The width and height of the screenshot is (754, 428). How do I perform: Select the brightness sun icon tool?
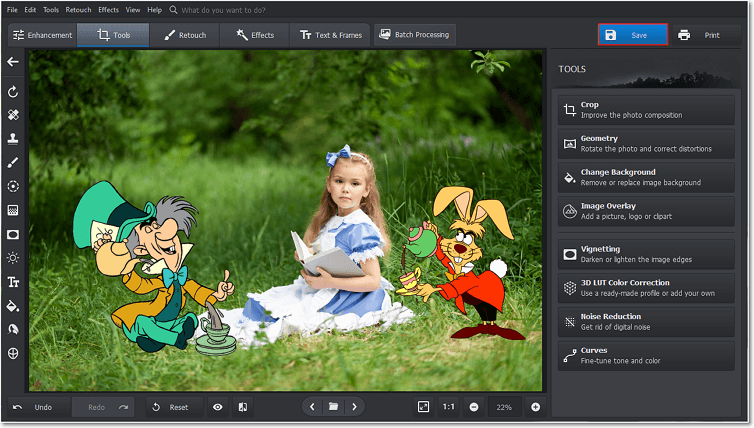click(x=13, y=258)
